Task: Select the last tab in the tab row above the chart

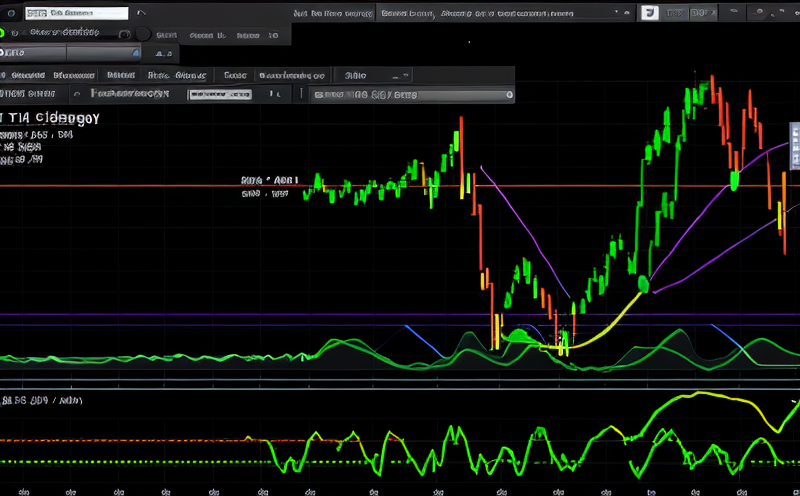Action: point(355,75)
